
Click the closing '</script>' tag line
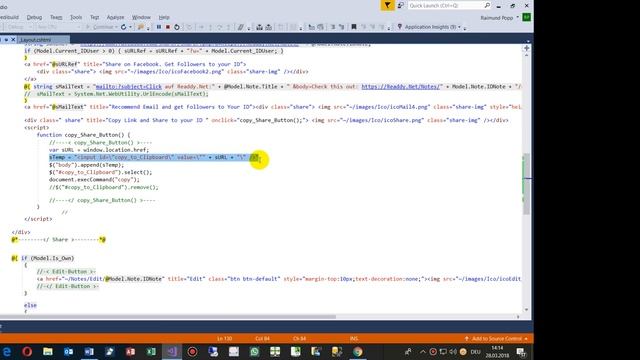click(x=38, y=219)
